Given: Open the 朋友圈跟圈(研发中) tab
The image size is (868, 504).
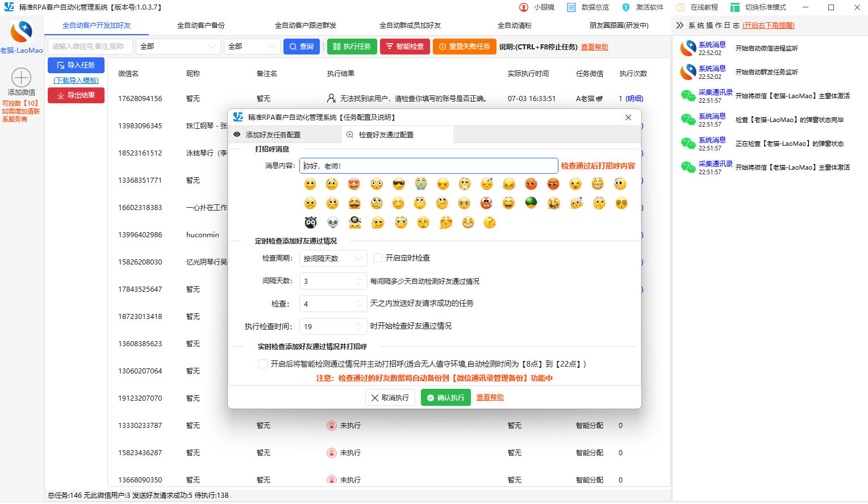Looking at the screenshot, I should coord(619,26).
